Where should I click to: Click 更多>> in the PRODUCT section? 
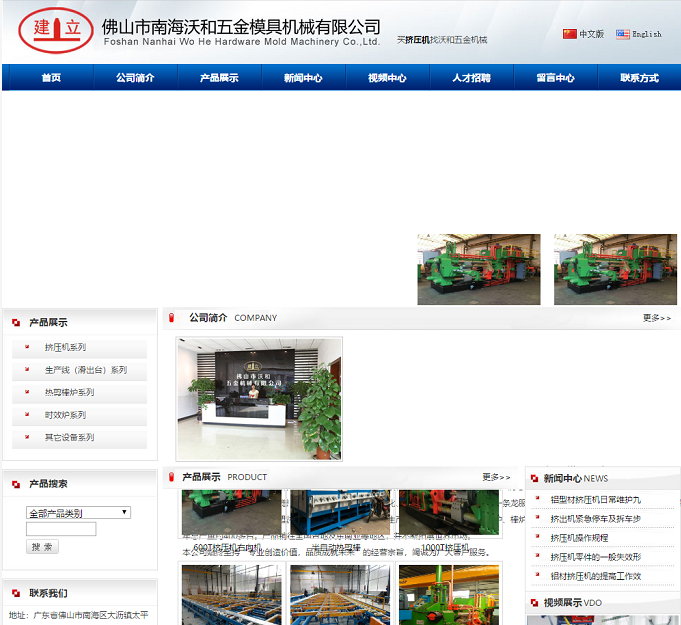pyautogui.click(x=496, y=477)
